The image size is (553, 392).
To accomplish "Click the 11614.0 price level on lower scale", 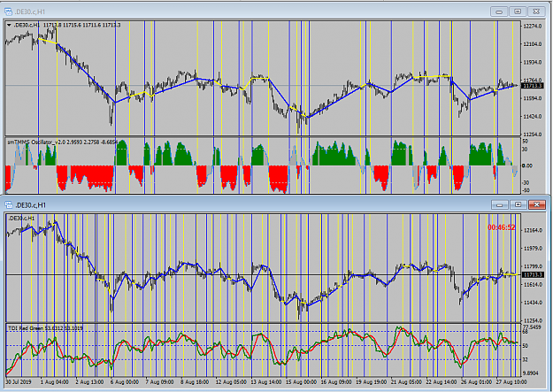I will (533, 284).
